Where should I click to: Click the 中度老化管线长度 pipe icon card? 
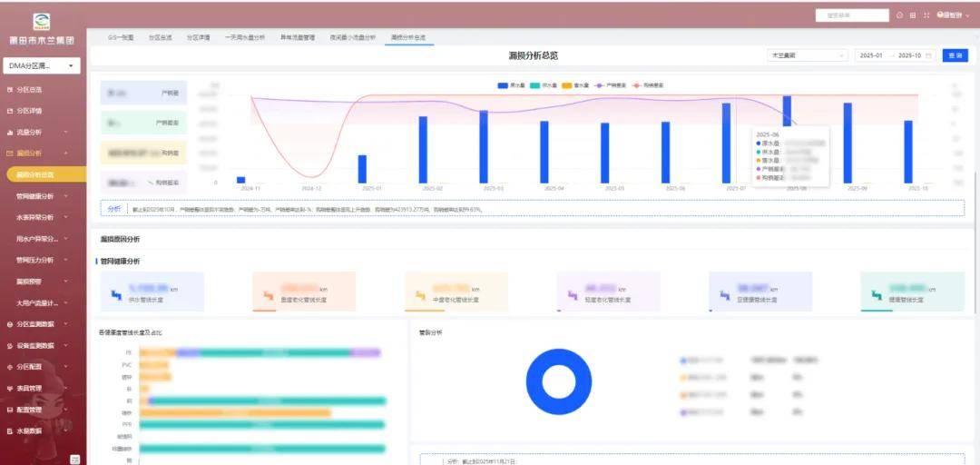[420, 295]
